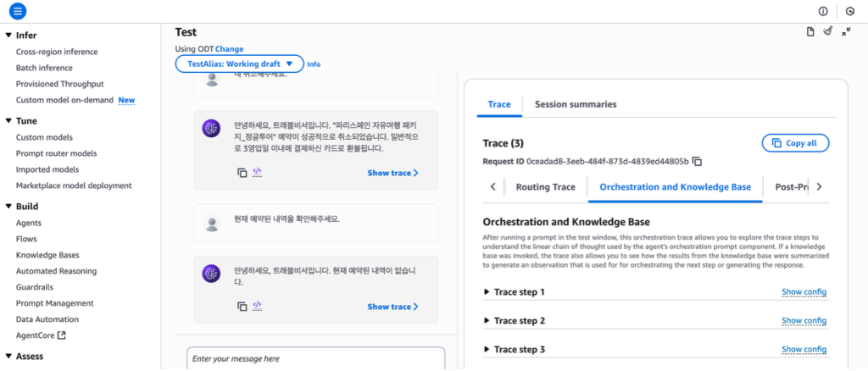Click Show trace for the last agent response
The height and width of the screenshot is (371, 868).
coord(392,307)
